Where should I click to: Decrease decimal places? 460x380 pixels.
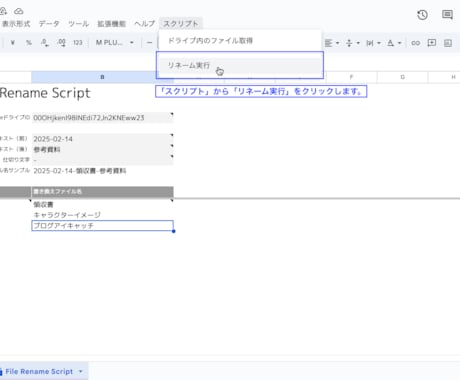coord(45,43)
